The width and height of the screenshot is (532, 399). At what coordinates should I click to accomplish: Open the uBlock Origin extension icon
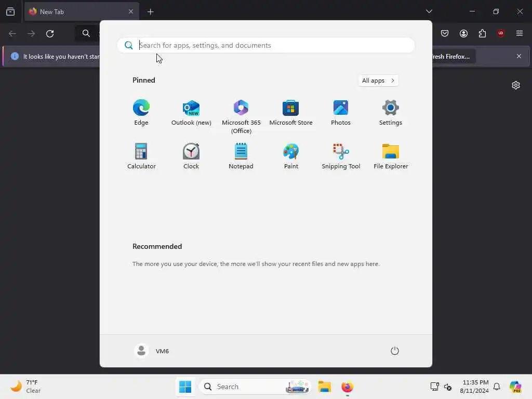click(x=501, y=33)
